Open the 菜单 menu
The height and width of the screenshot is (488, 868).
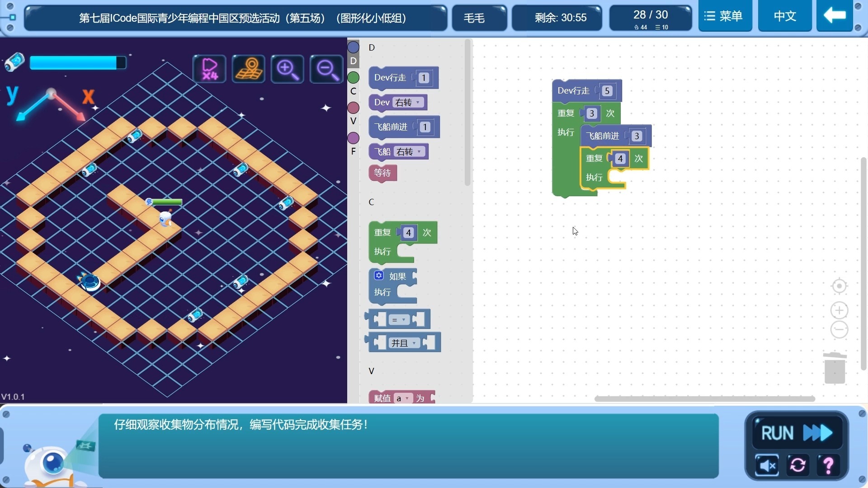point(725,16)
